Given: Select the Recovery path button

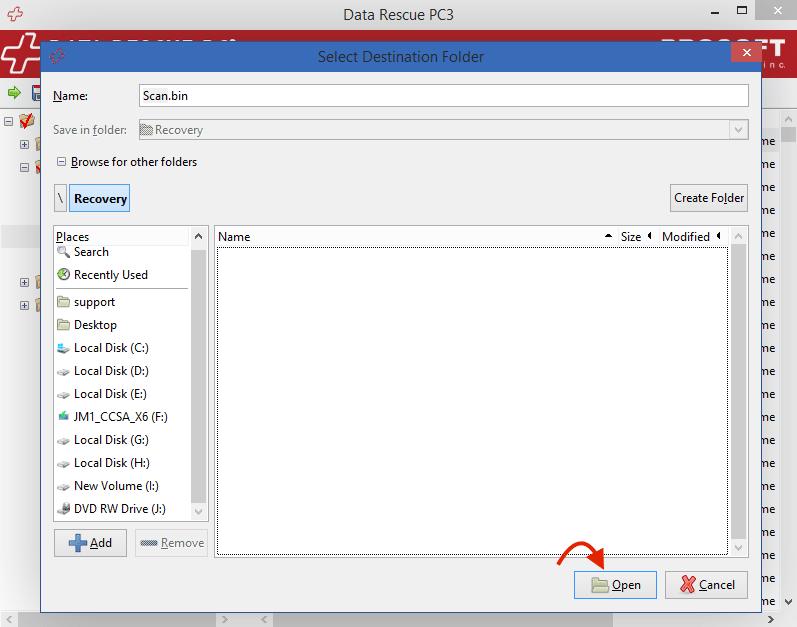Looking at the screenshot, I should pos(100,198).
